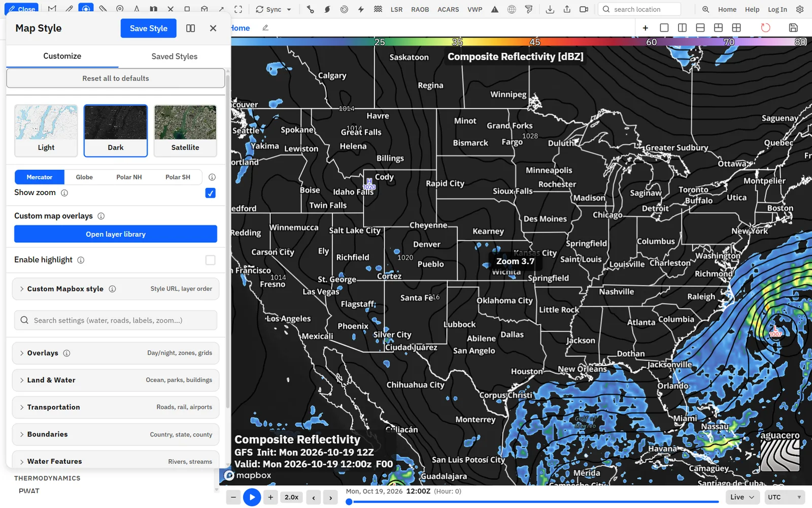Click Reset all to defaults
812x508 pixels.
point(116,78)
